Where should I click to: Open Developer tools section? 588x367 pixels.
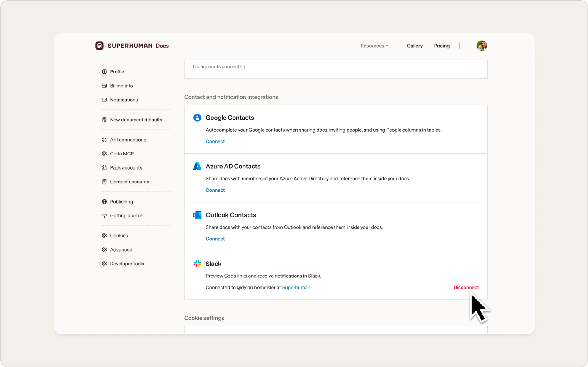pos(127,264)
